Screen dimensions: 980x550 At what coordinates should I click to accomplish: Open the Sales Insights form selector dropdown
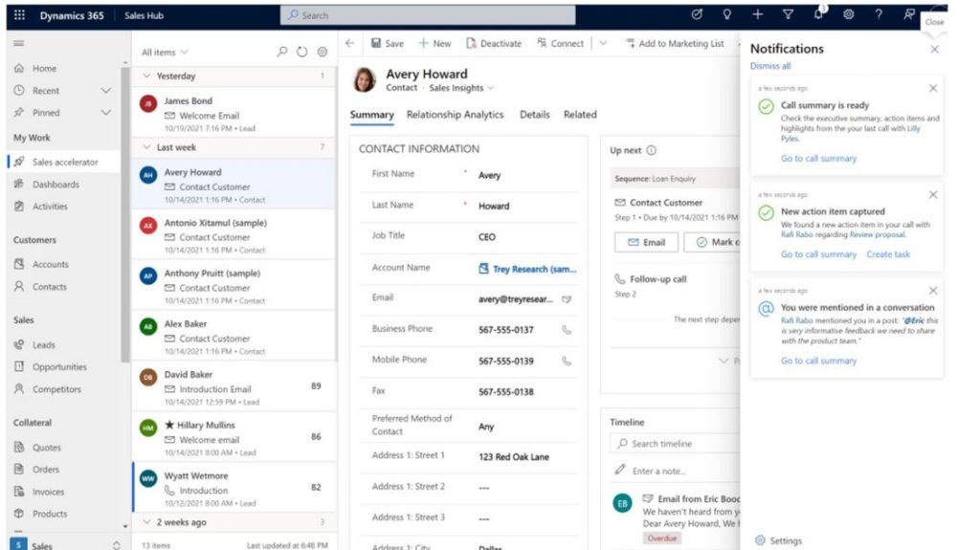click(x=491, y=88)
